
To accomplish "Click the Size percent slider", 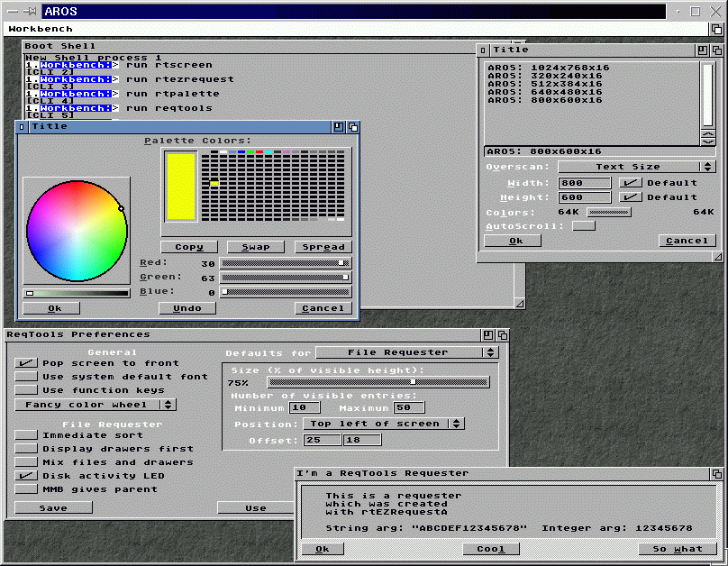I will coord(378,382).
